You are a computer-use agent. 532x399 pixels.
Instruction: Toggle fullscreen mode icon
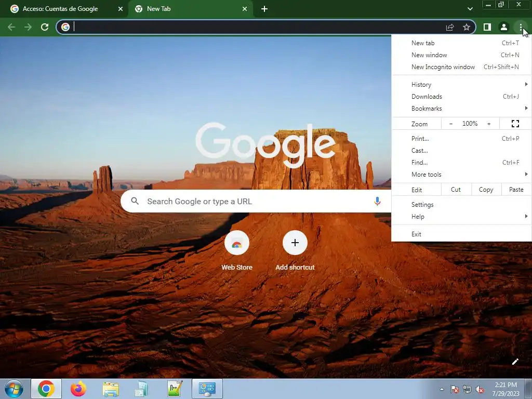click(x=515, y=124)
